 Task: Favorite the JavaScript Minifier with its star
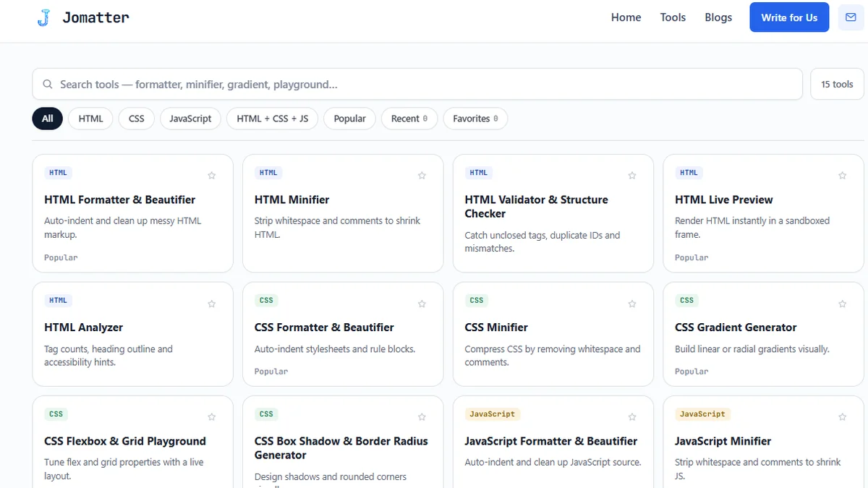[x=842, y=417]
